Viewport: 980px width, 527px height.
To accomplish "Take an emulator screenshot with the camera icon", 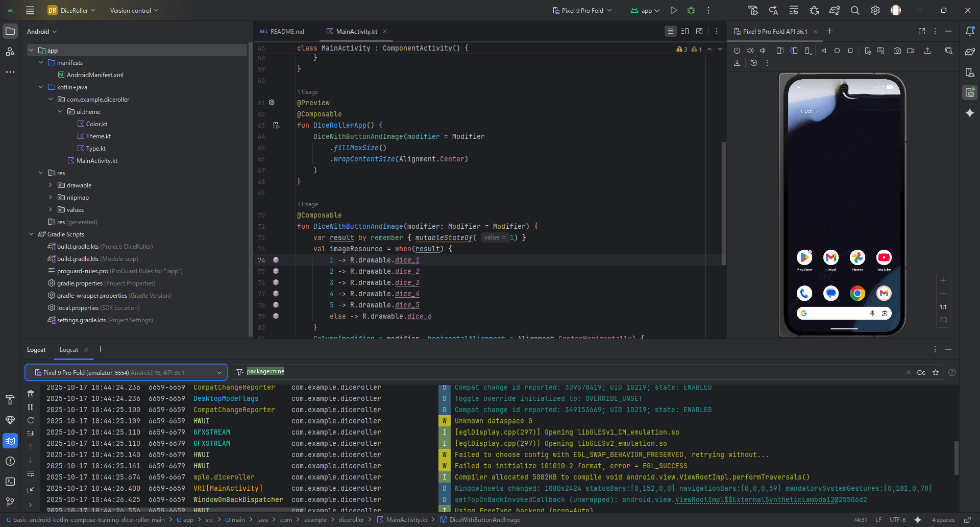I will (897, 51).
